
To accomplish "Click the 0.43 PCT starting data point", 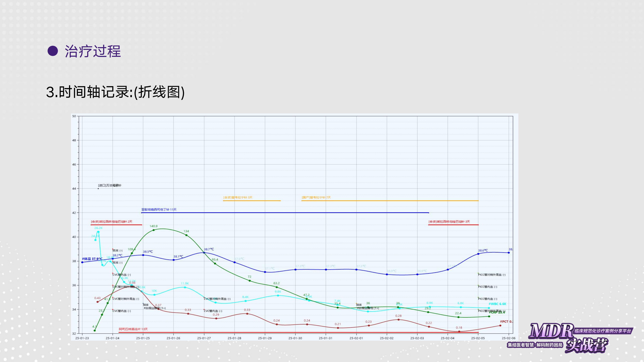I will pos(97,302).
